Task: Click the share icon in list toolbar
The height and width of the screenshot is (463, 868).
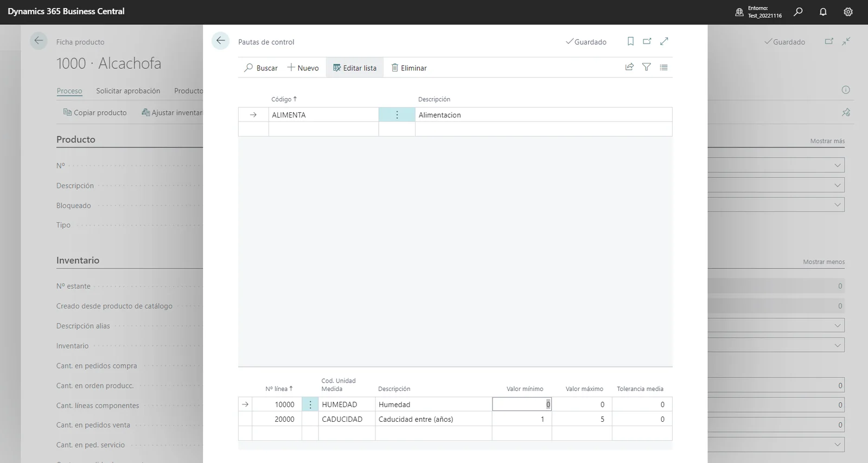Action: coord(629,67)
